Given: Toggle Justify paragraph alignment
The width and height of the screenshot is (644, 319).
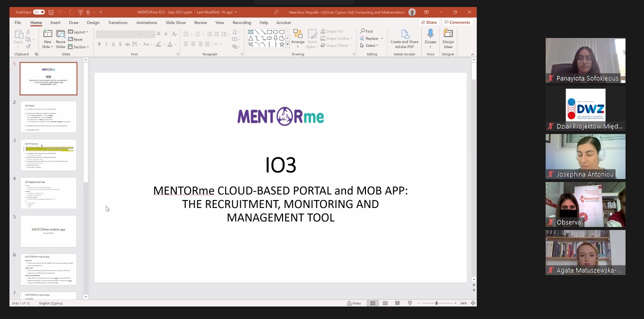Looking at the screenshot, I should tap(207, 44).
